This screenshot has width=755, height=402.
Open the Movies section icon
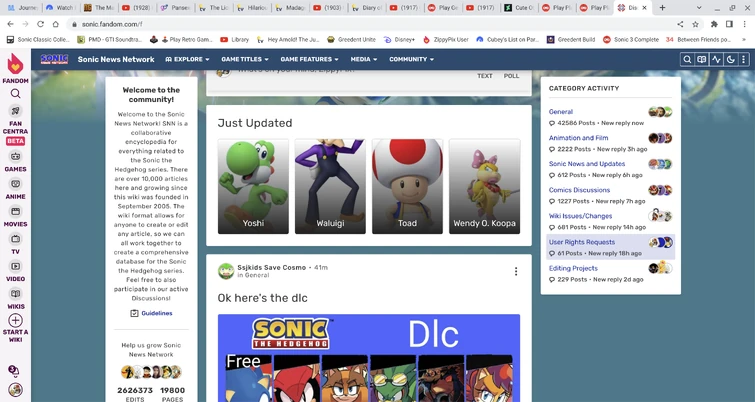click(x=15, y=211)
